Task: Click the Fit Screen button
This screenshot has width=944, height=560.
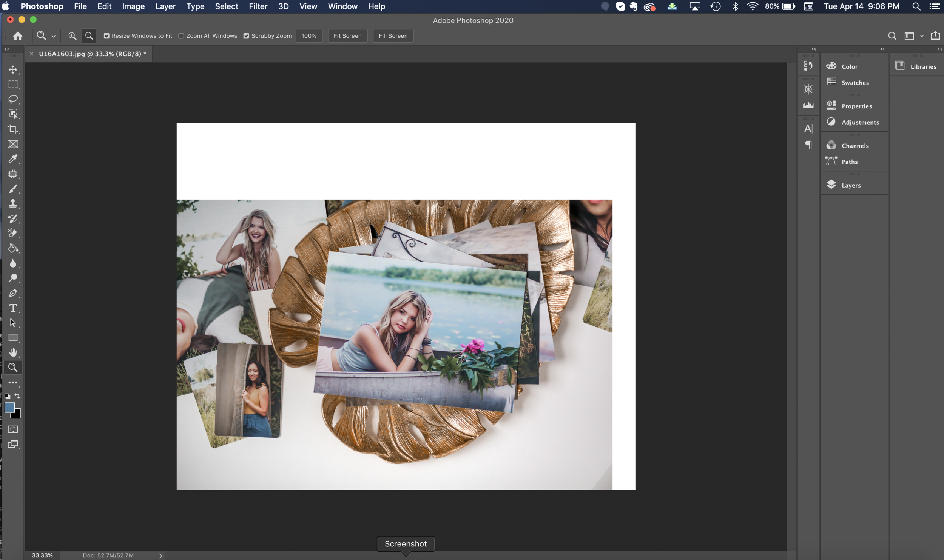Action: pyautogui.click(x=347, y=36)
